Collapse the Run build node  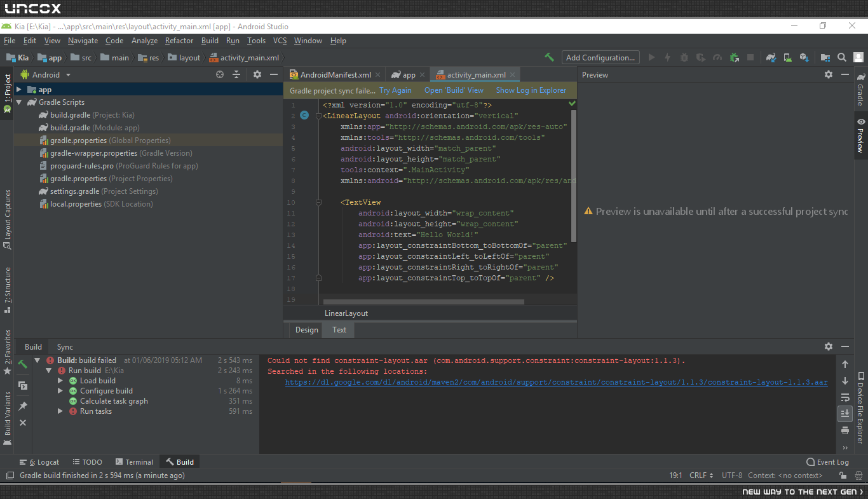pos(49,371)
